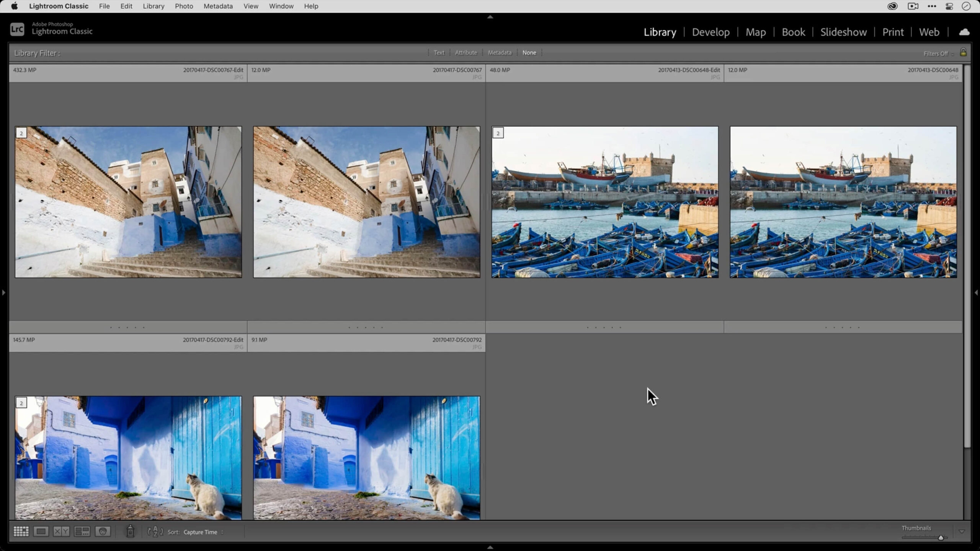Open Creative Cloud menu bar icon
The image size is (980, 551).
tap(892, 6)
